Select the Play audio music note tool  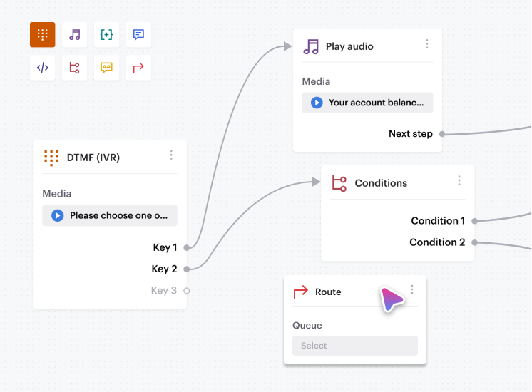pyautogui.click(x=75, y=35)
